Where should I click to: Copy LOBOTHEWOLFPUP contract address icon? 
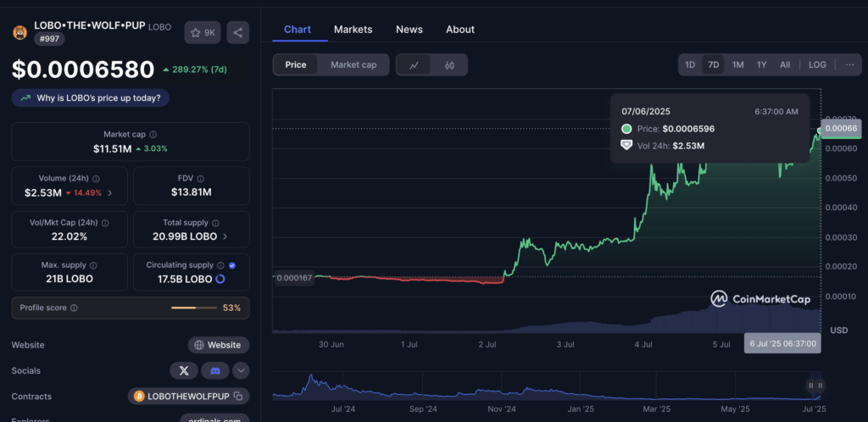tap(237, 396)
